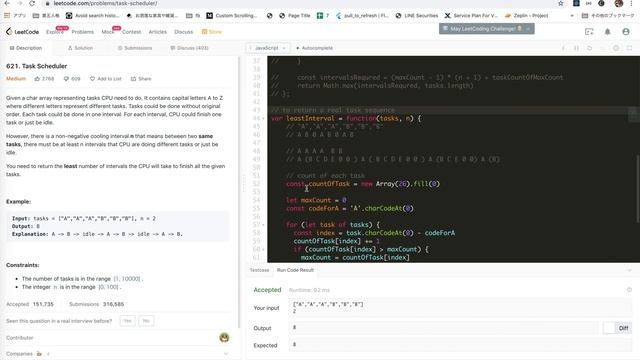Toggle Autocomplete option
The width and height of the screenshot is (640, 360).
click(314, 48)
